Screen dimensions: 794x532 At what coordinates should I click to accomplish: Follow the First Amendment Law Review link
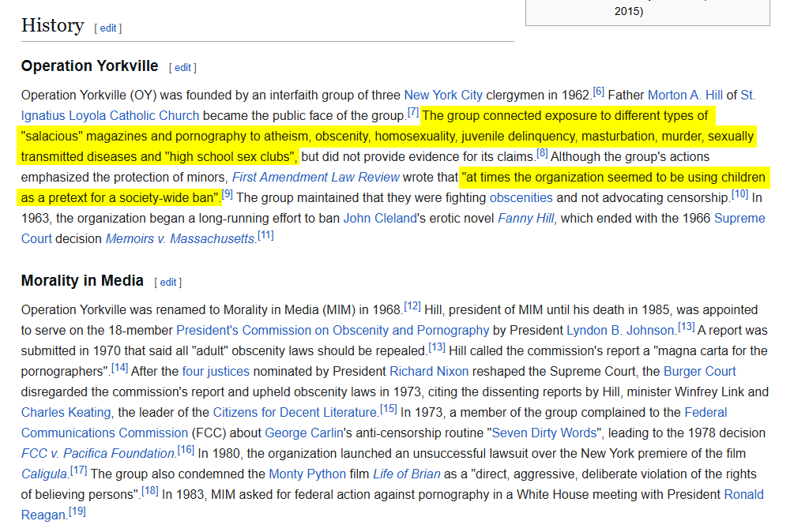(x=315, y=178)
